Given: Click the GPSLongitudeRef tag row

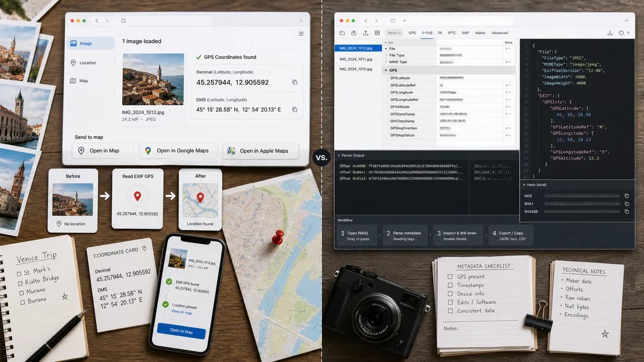Looking at the screenshot, I should pos(449,100).
